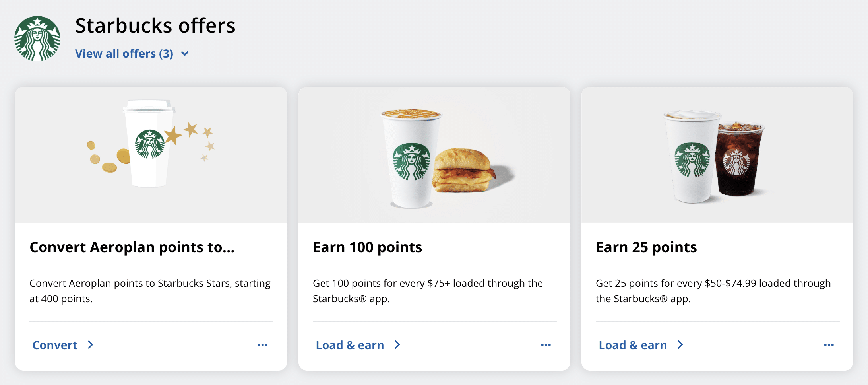
Task: Open the Earn 100 points card title
Action: 367,247
